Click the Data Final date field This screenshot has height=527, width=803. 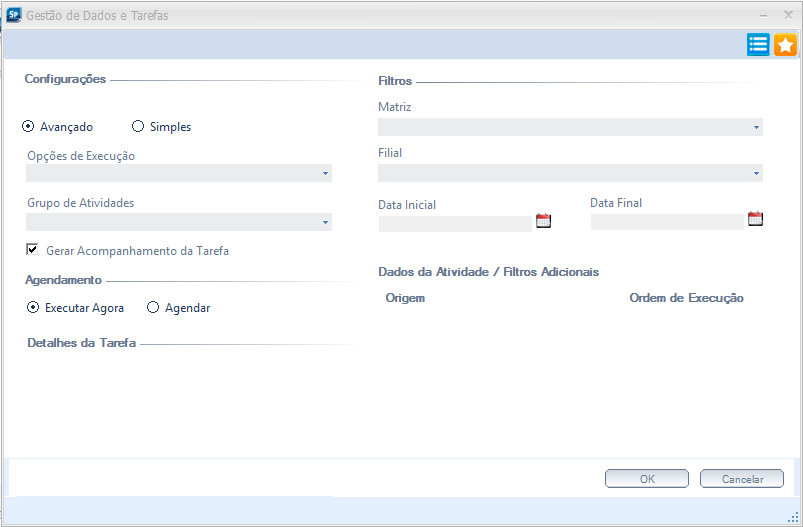tap(667, 222)
